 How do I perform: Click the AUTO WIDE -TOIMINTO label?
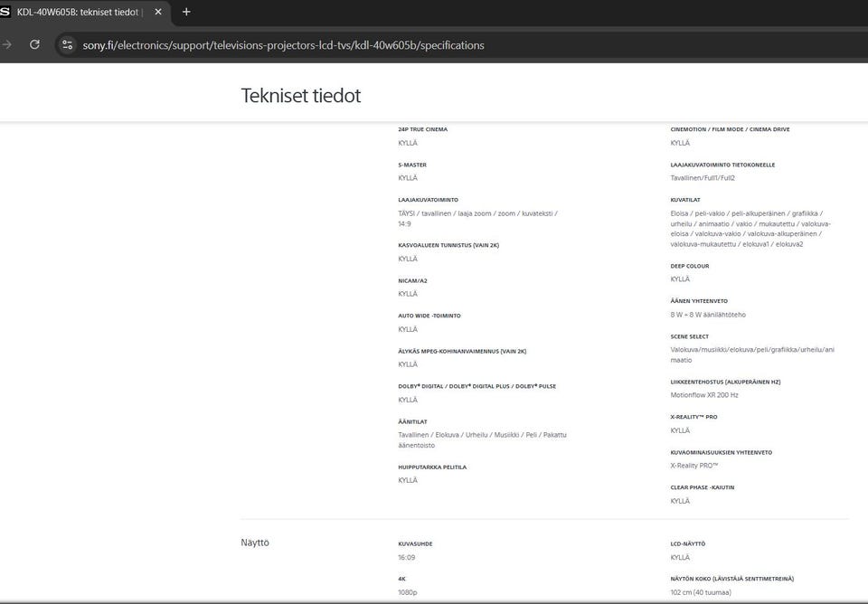point(429,316)
